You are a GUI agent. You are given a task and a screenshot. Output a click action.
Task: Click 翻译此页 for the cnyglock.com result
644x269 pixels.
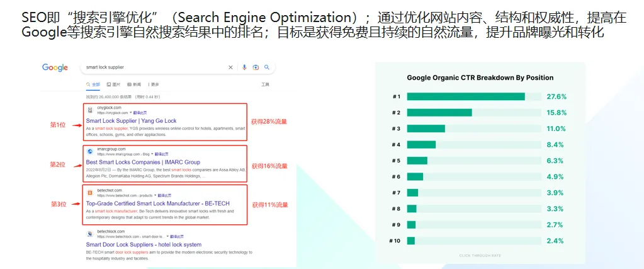[140, 112]
